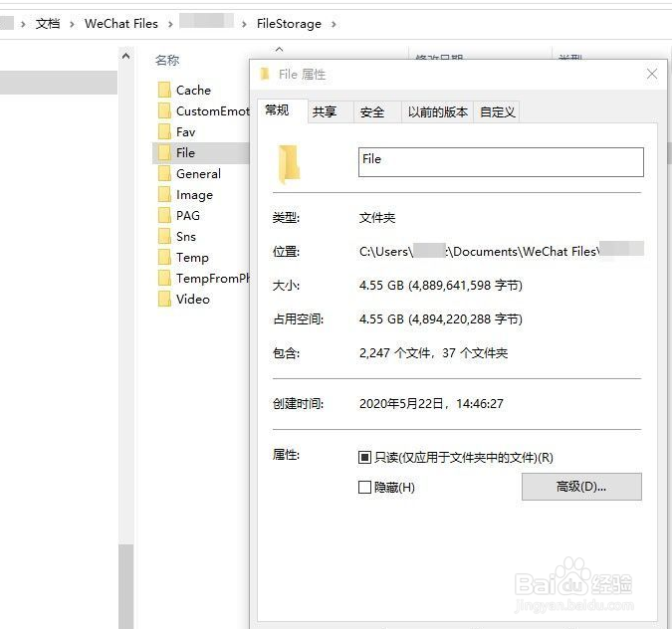Click the 名称 column header
Screen dimensions: 672x629
pos(167,61)
